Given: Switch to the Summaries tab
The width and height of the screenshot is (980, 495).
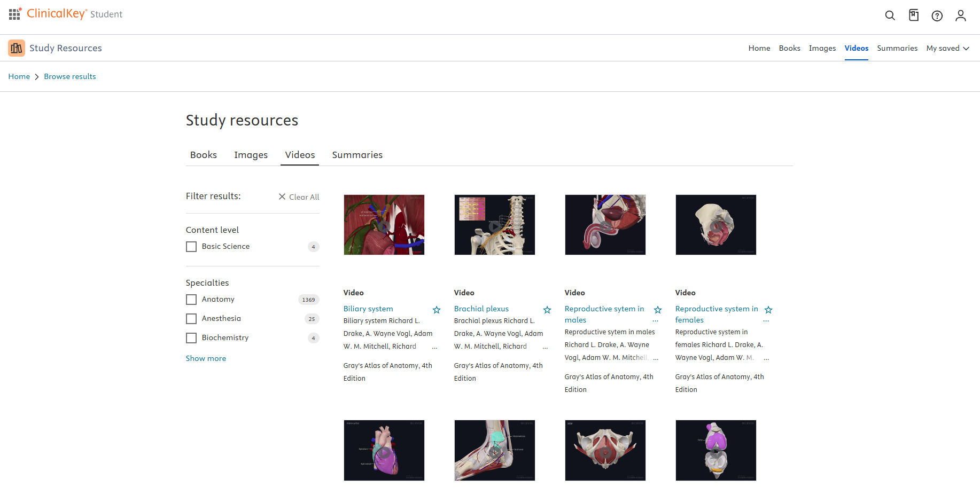Looking at the screenshot, I should point(357,155).
